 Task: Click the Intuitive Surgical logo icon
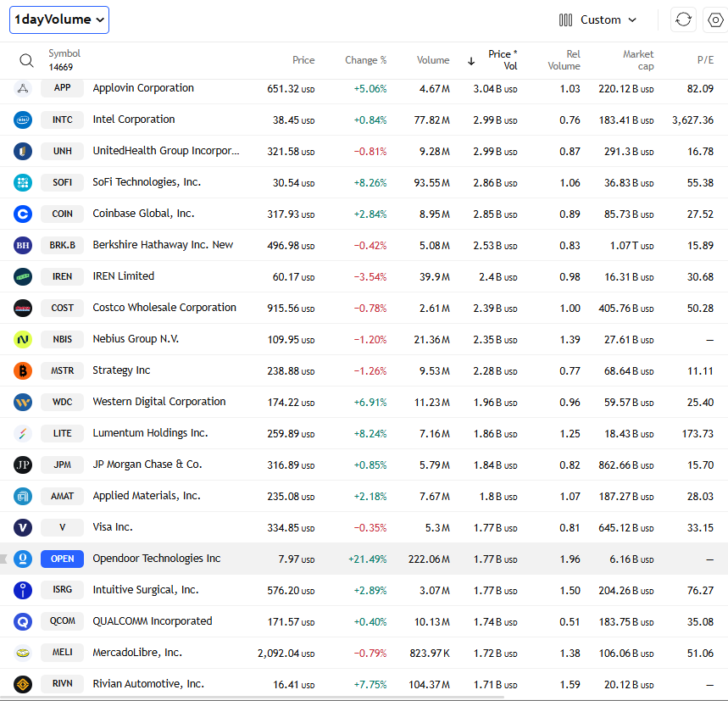23,590
